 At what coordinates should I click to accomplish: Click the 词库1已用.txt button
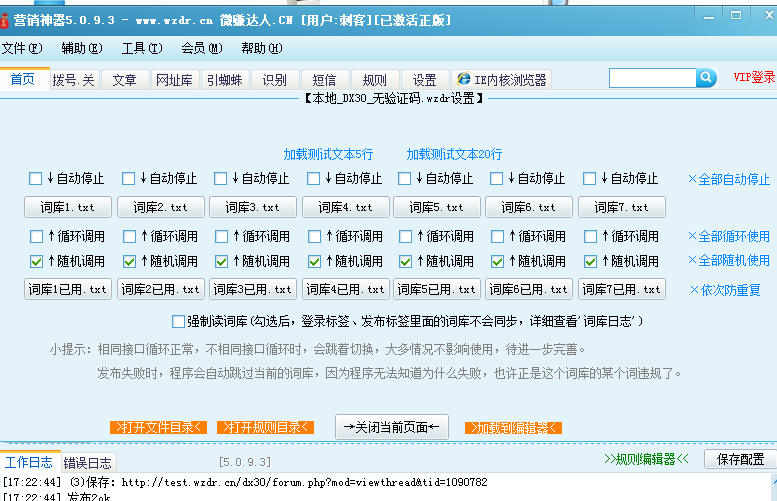coord(68,289)
